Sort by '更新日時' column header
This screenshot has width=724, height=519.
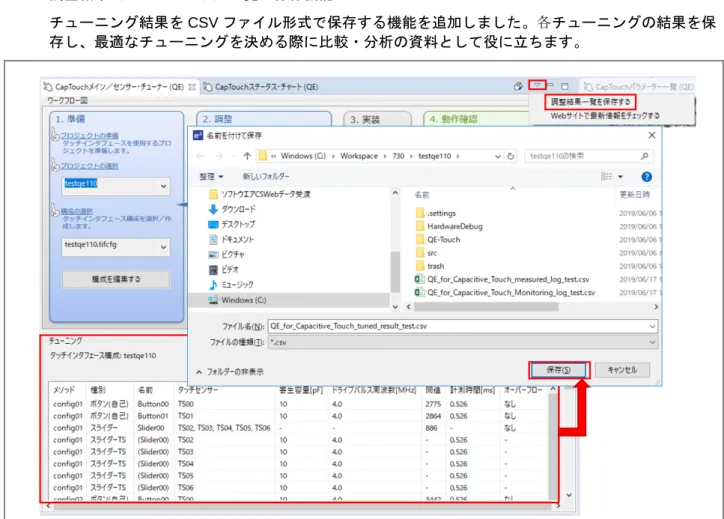pos(634,195)
